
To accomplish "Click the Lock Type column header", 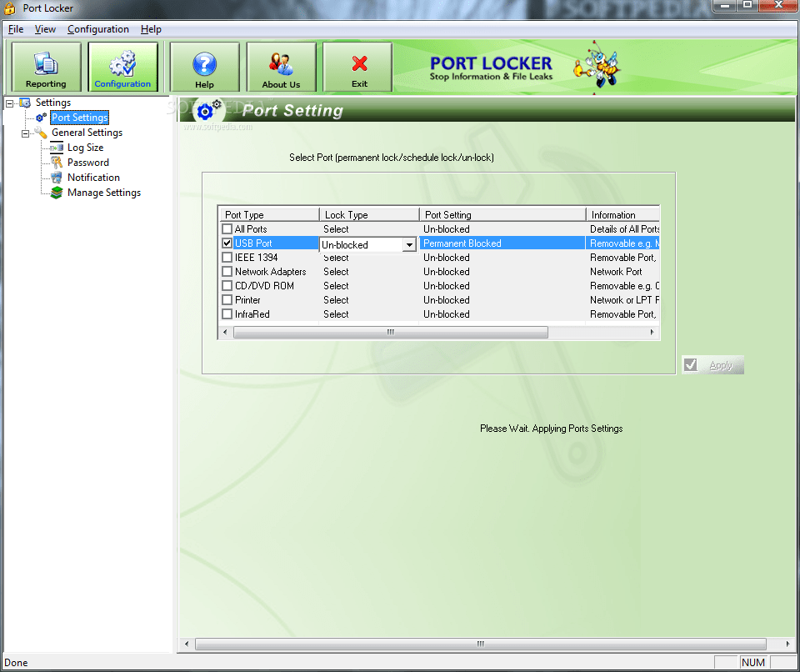I will click(369, 214).
